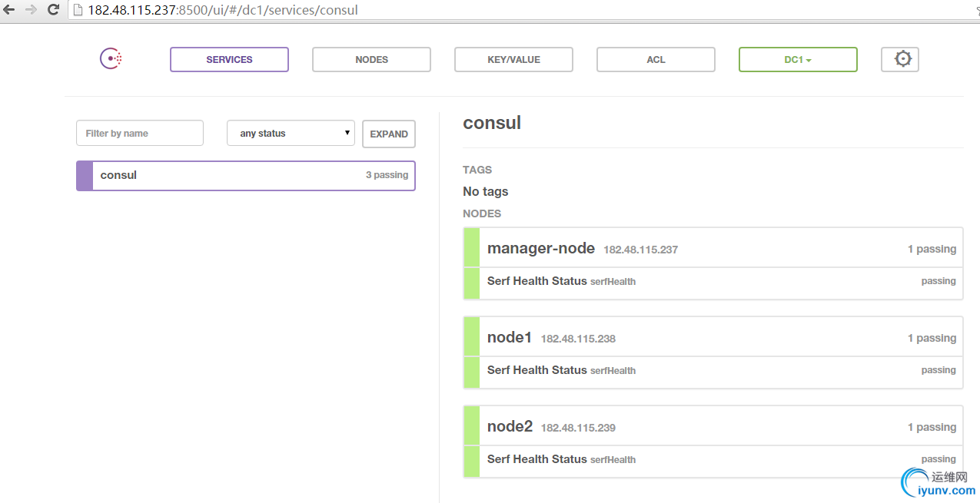This screenshot has width=980, height=503.
Task: Click '3 passing' on consul row
Action: [x=387, y=175]
